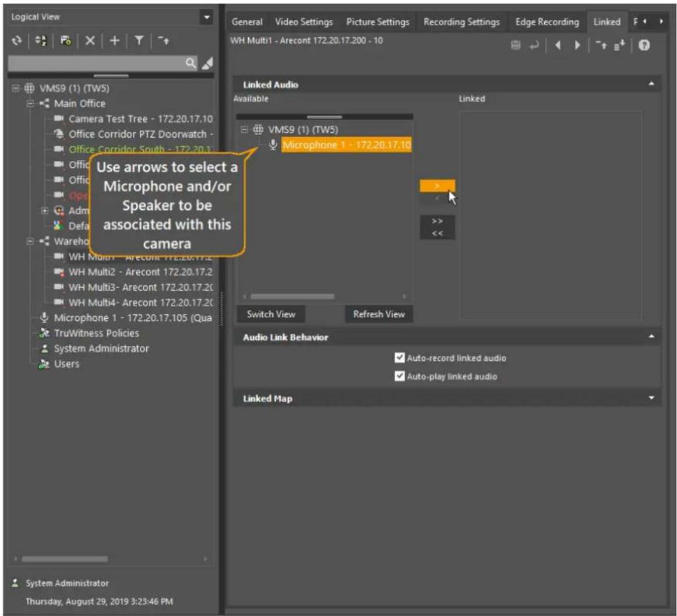The height and width of the screenshot is (616, 677).
Task: Expand the Linked Map section
Action: click(x=651, y=398)
